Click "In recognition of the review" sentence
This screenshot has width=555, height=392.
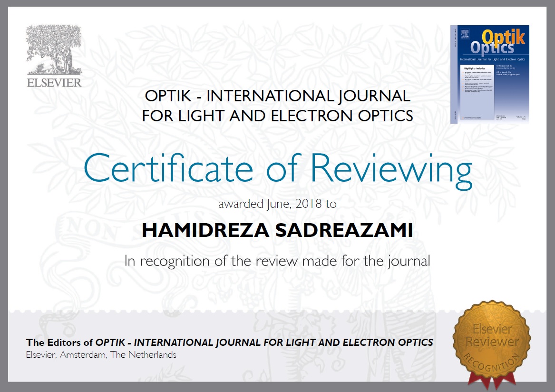(277, 261)
